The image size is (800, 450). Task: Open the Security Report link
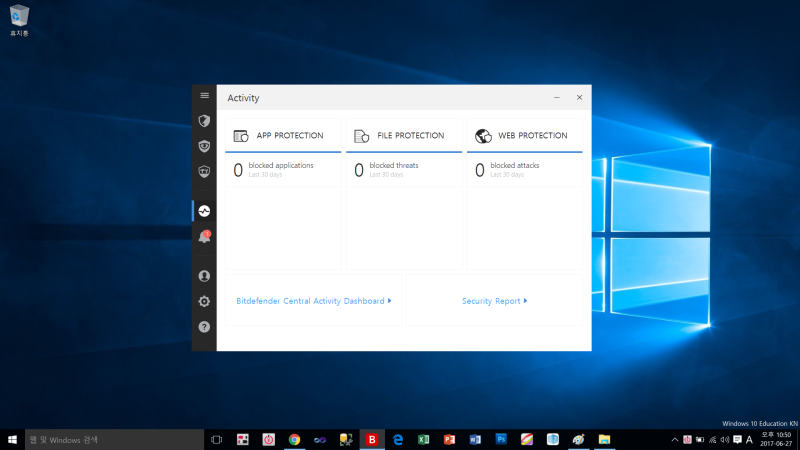click(x=494, y=301)
